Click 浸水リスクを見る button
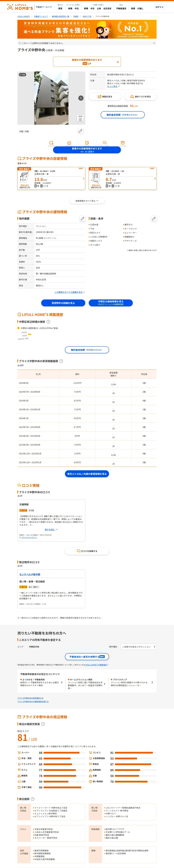Screen dimensions: 174x868 click(141, 97)
